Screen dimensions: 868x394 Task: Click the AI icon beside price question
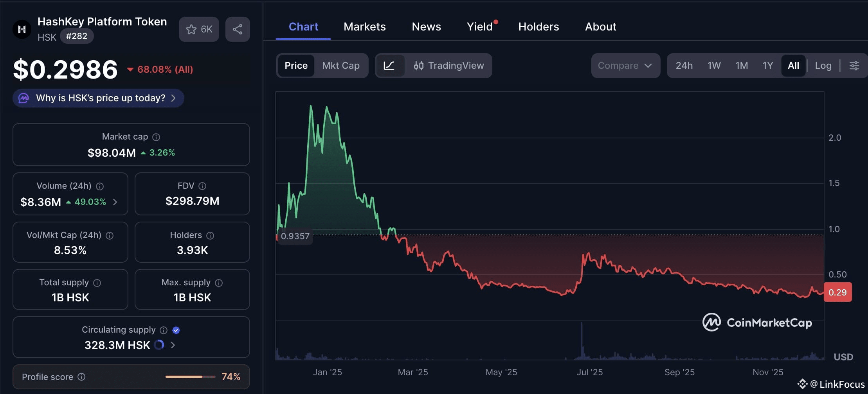[x=23, y=98]
